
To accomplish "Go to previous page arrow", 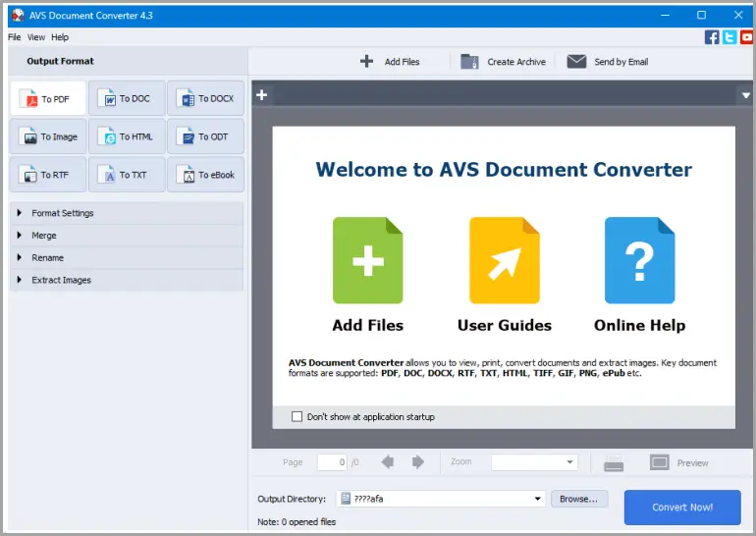I will [387, 461].
